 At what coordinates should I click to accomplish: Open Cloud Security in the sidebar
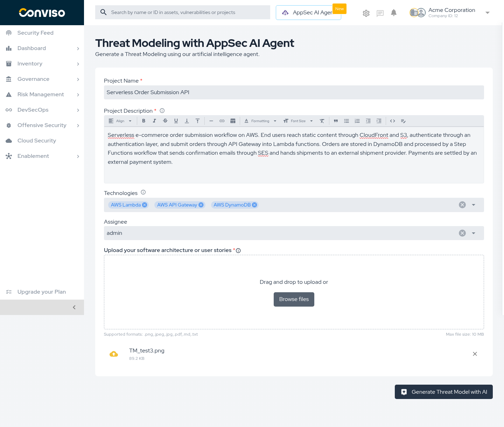42,141
